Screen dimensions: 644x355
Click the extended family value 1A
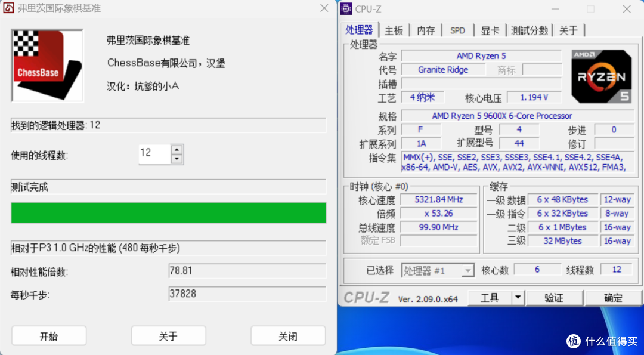[421, 143]
